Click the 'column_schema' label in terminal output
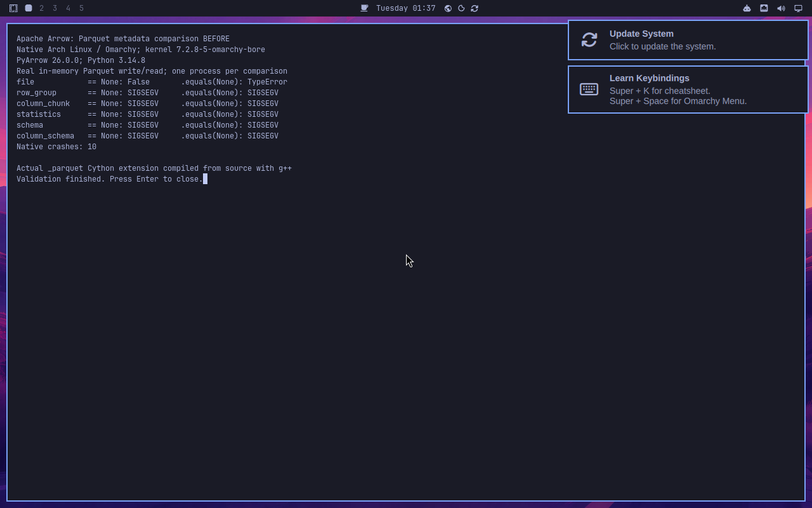This screenshot has width=812, height=508. [x=45, y=136]
